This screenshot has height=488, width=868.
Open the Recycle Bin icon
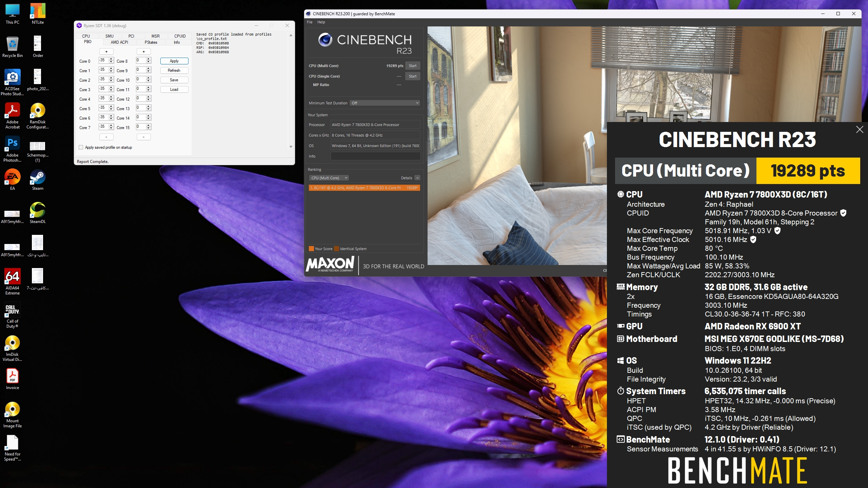coord(13,47)
